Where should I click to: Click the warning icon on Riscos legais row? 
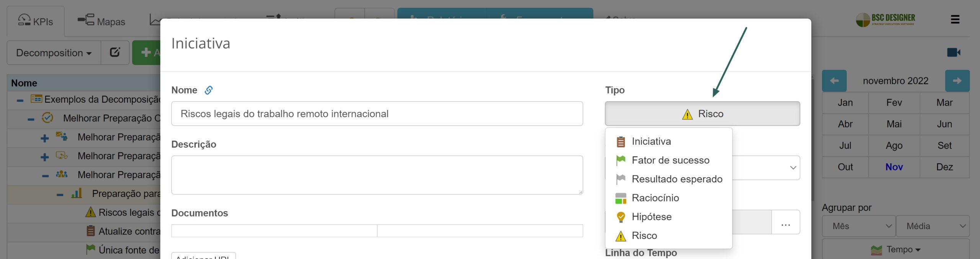[90, 212]
